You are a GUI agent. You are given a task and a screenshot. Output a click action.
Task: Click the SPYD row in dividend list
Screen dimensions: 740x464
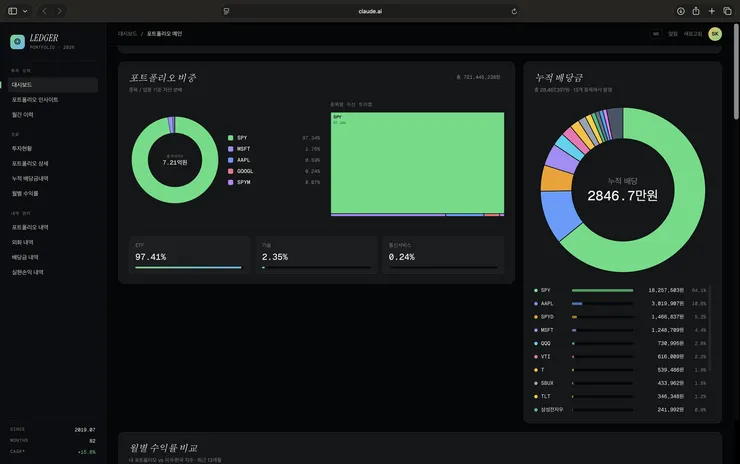[x=620, y=317]
